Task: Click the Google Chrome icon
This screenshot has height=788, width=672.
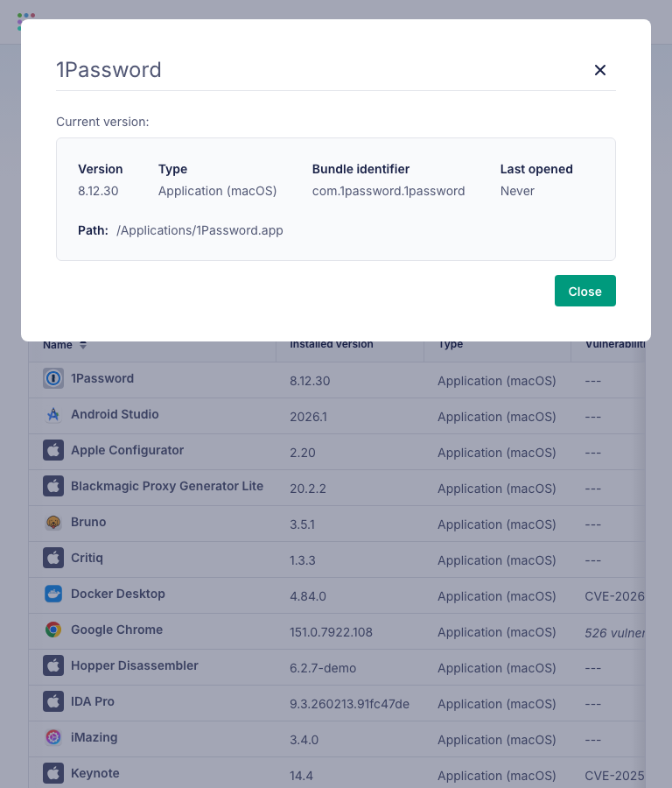Action: tap(53, 630)
